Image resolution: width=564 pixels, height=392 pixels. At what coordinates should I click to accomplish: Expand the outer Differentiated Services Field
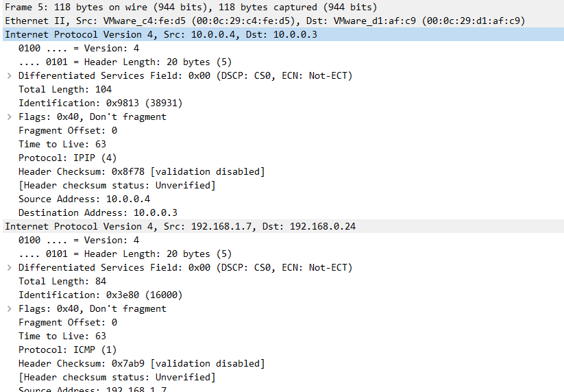pos(10,76)
